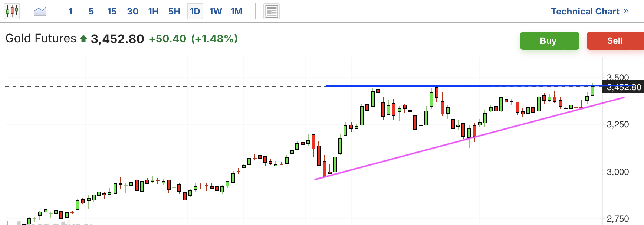The image size is (644, 225).
Task: Select the 1M interval
Action: tap(236, 11)
